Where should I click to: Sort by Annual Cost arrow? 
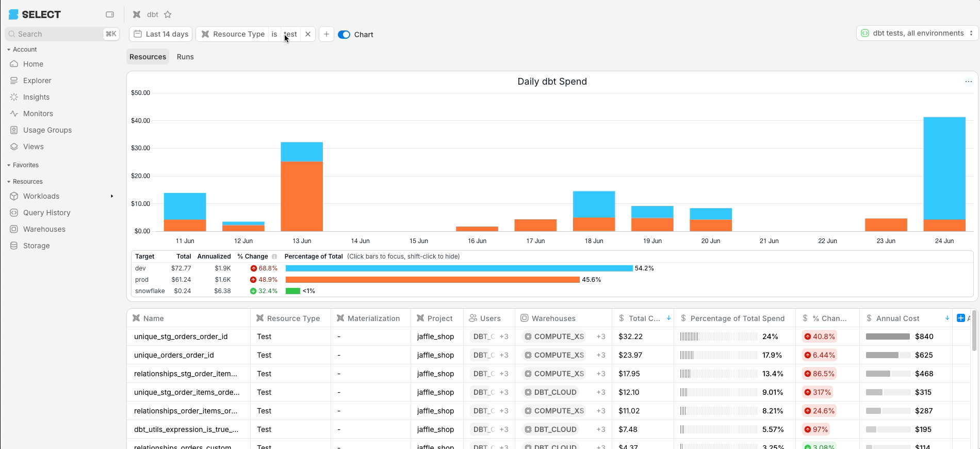pos(947,318)
